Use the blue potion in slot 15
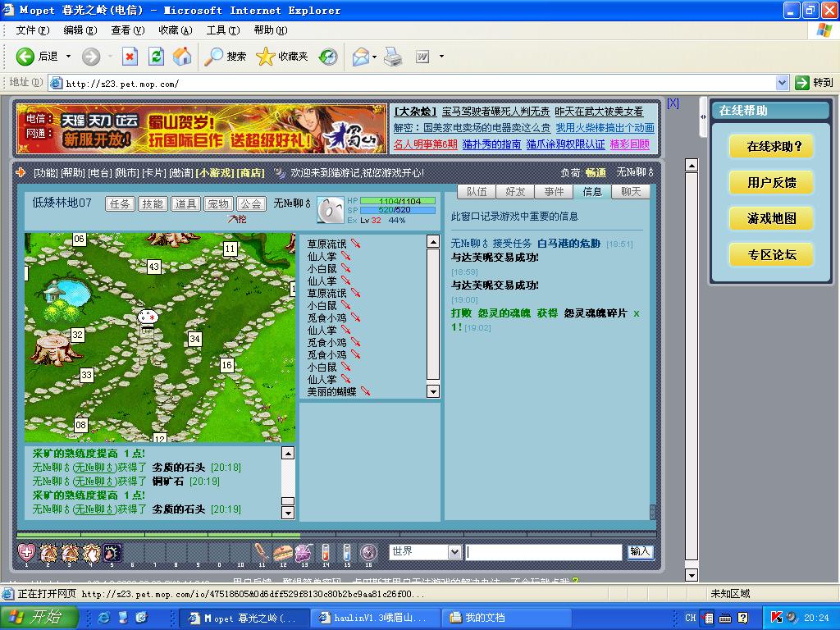840x630 pixels. (x=347, y=552)
